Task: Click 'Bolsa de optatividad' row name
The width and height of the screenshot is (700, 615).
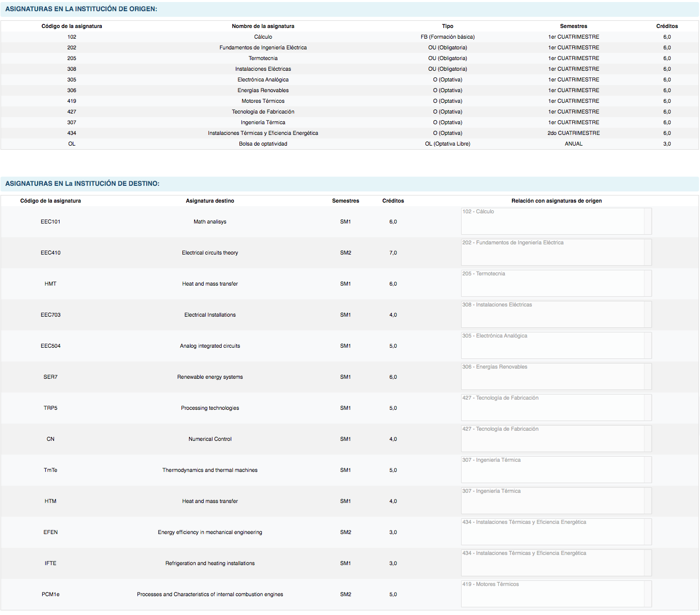Action: [263, 144]
